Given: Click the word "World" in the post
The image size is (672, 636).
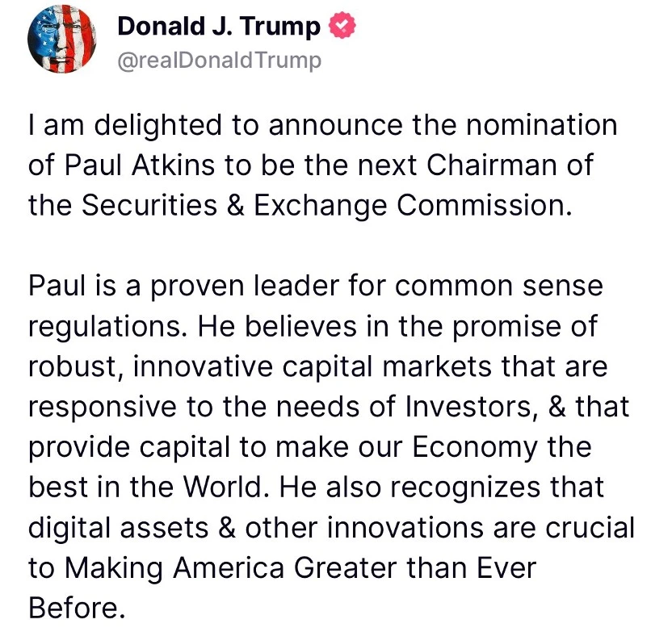Looking at the screenshot, I should pyautogui.click(x=208, y=487).
